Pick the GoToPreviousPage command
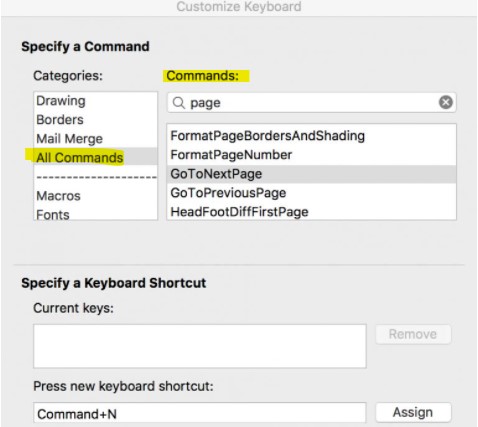Screen dimensions: 478x427 coord(311,193)
